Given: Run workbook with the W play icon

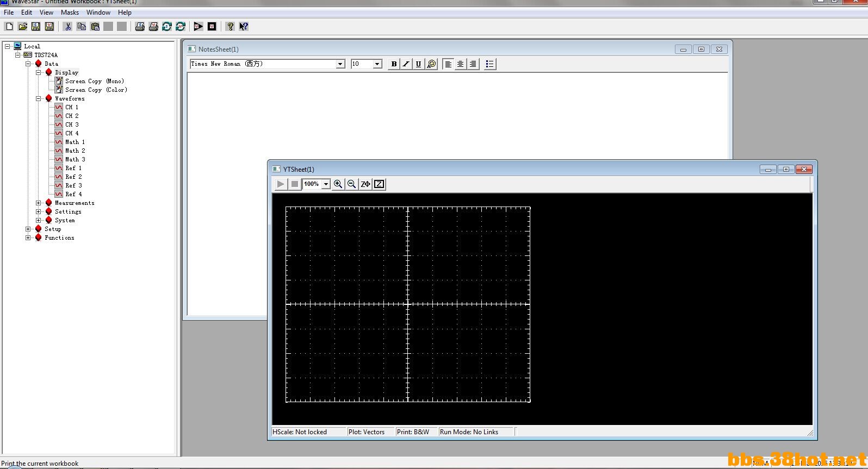Looking at the screenshot, I should point(199,26).
